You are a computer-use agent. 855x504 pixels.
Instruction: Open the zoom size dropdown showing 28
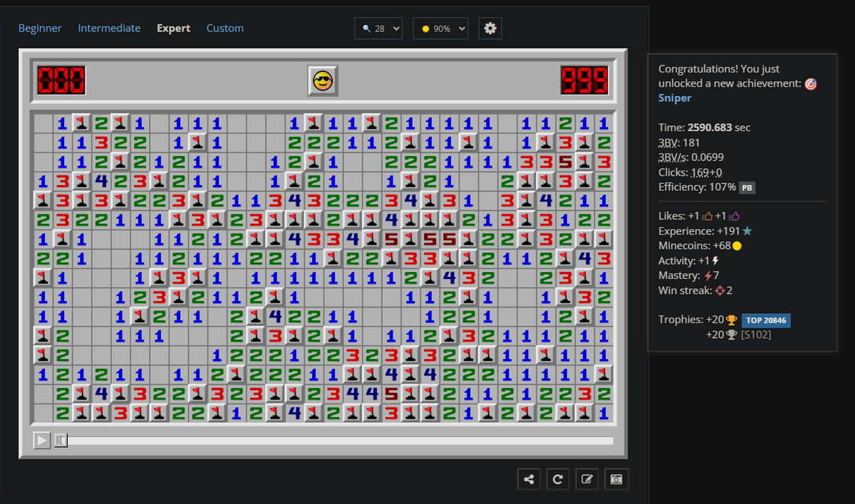click(x=378, y=28)
